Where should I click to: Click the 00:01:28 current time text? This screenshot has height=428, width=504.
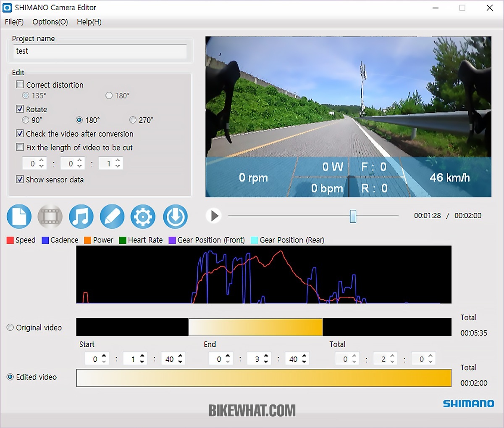[x=428, y=216]
